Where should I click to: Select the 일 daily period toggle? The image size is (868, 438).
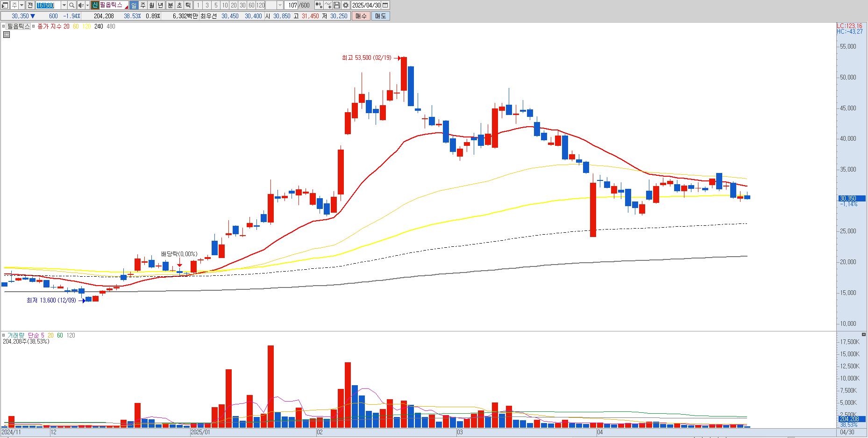(x=134, y=5)
